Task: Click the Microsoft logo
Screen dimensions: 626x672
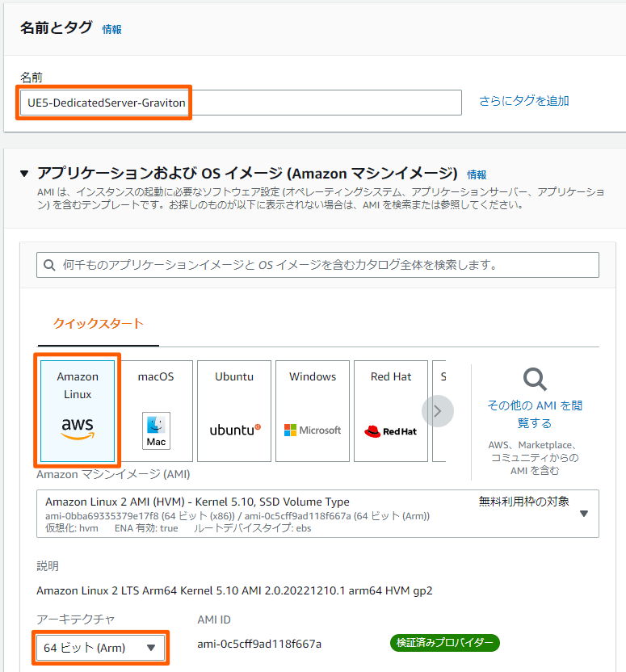Action: (x=313, y=430)
